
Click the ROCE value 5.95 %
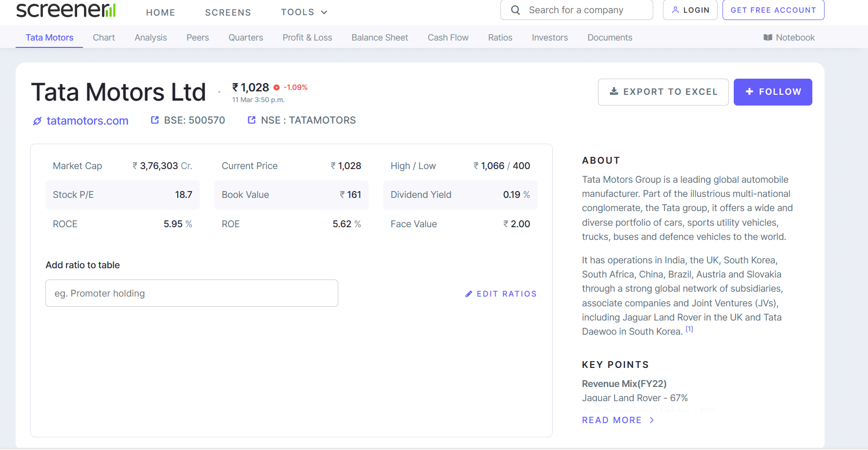click(x=178, y=224)
